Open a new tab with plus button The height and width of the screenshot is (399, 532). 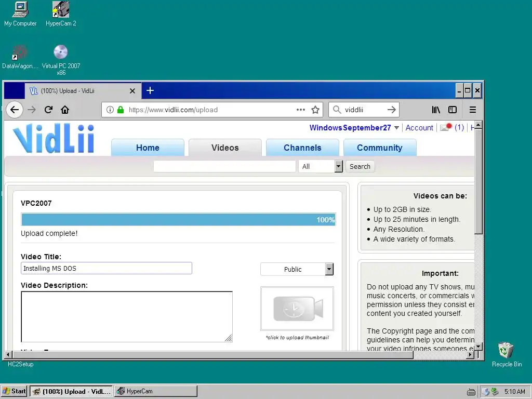(150, 90)
